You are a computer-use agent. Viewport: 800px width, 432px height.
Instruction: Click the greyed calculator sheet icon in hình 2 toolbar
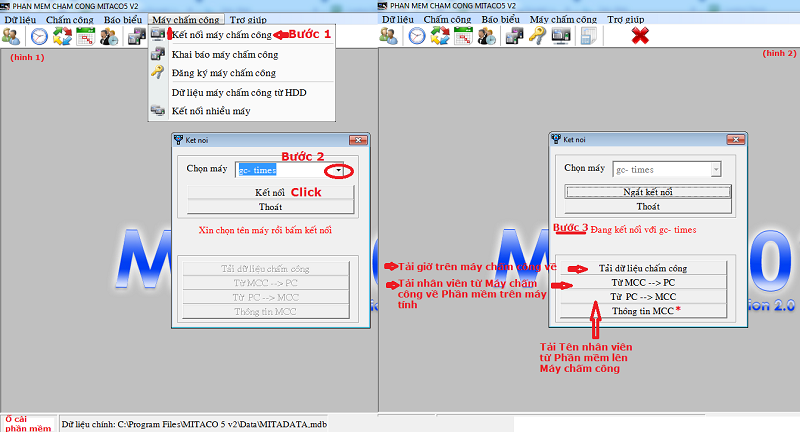coord(588,36)
